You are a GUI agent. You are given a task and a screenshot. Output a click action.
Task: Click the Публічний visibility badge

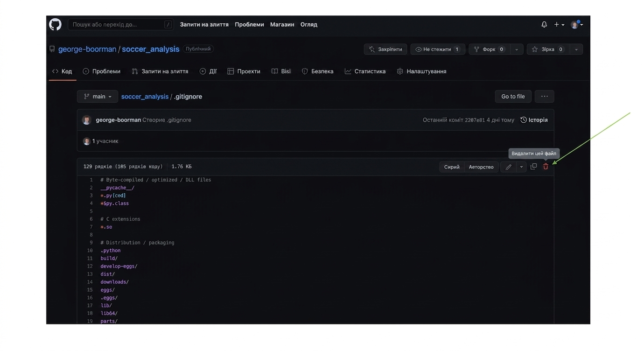pos(198,49)
